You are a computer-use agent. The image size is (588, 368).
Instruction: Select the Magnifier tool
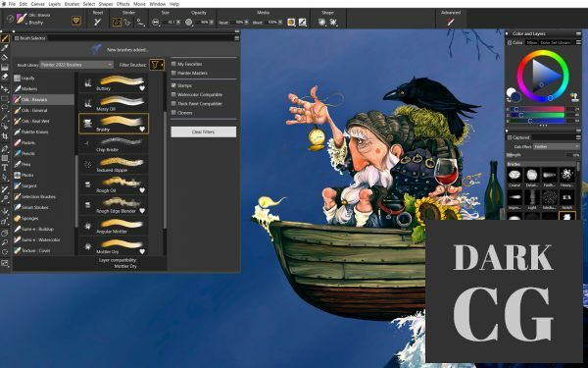click(5, 242)
